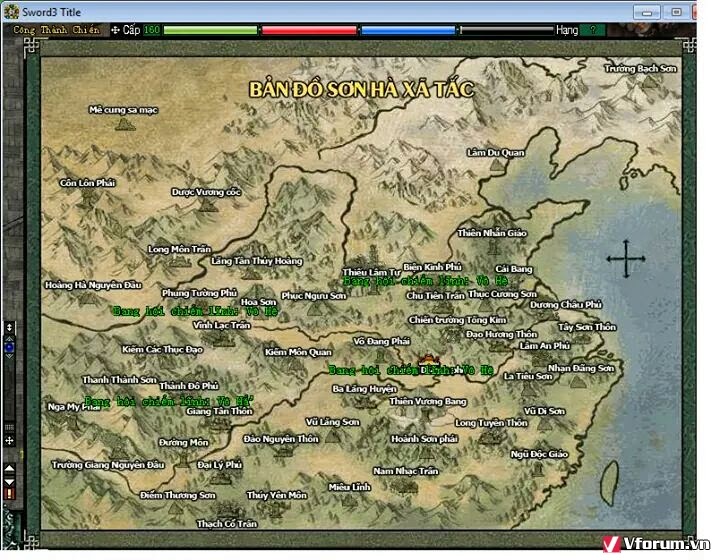Screen dimensions: 720x560
Task: Select Vũ Di Sơn location
Action: tap(545, 411)
